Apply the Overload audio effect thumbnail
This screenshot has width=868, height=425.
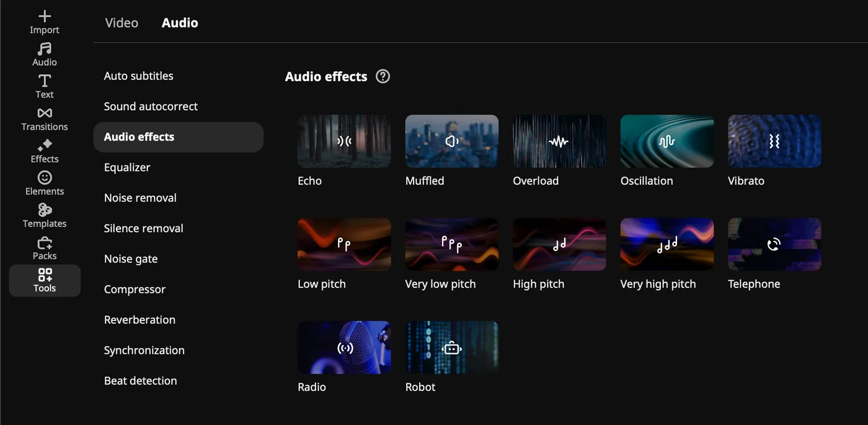[x=559, y=141]
